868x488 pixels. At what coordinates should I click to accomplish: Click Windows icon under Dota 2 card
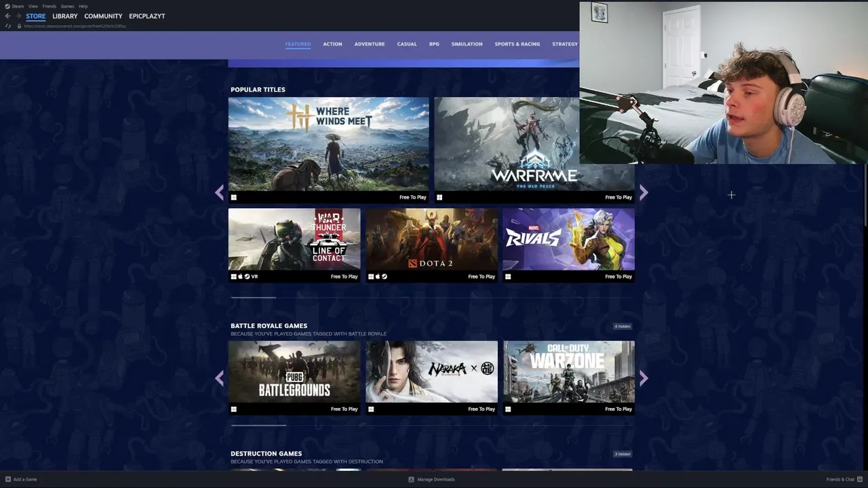click(x=371, y=277)
